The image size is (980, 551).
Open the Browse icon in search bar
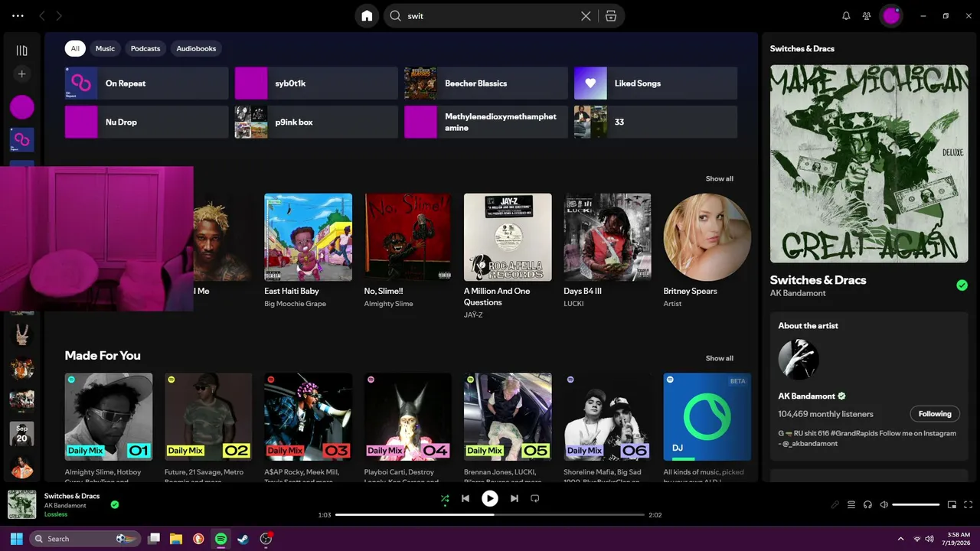pyautogui.click(x=611, y=16)
